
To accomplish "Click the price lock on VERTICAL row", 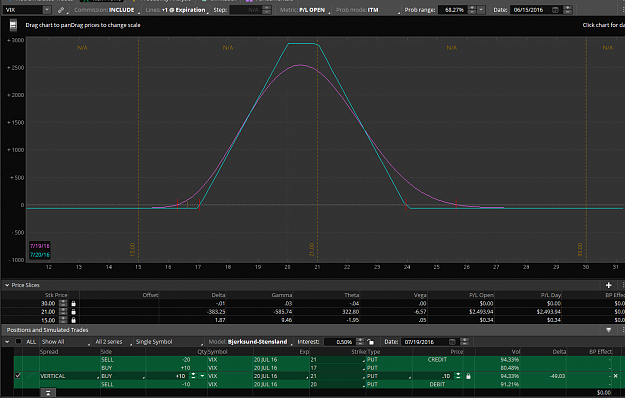I will pyautogui.click(x=468, y=376).
